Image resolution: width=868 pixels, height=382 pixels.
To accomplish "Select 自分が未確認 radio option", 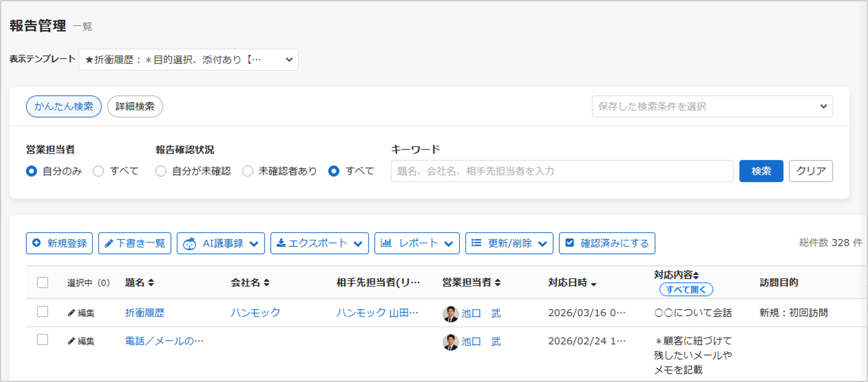I will click(x=161, y=171).
